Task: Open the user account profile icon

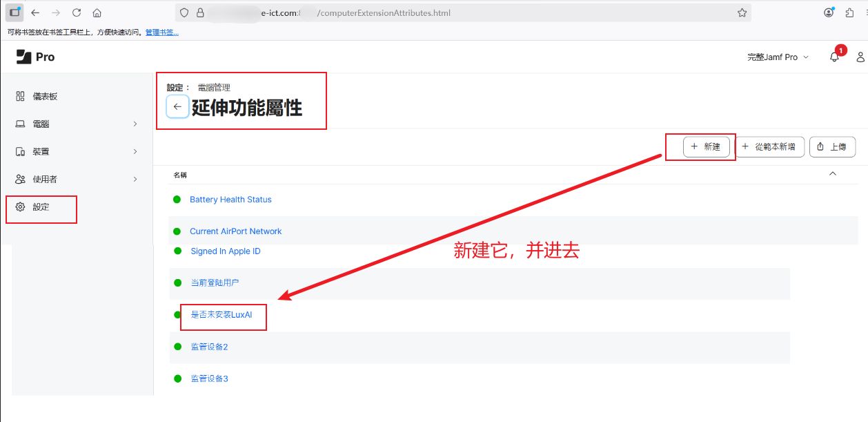Action: (x=860, y=57)
